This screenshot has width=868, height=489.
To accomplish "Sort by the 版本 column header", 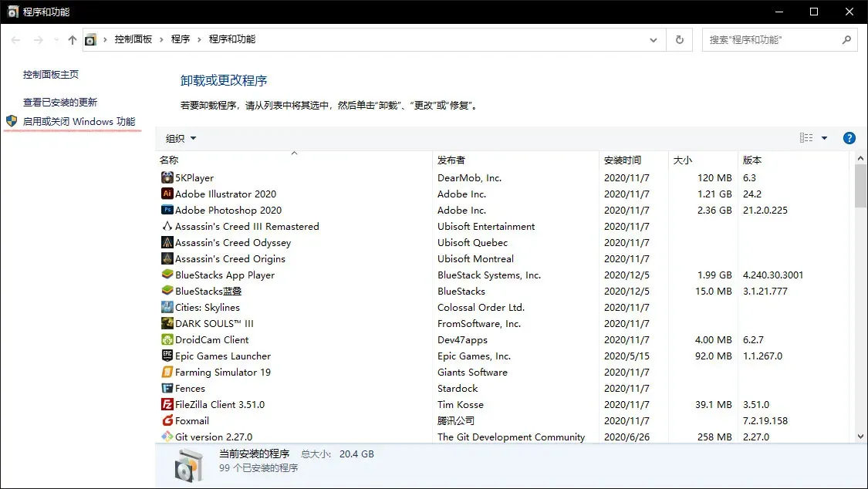I will pyautogui.click(x=792, y=160).
